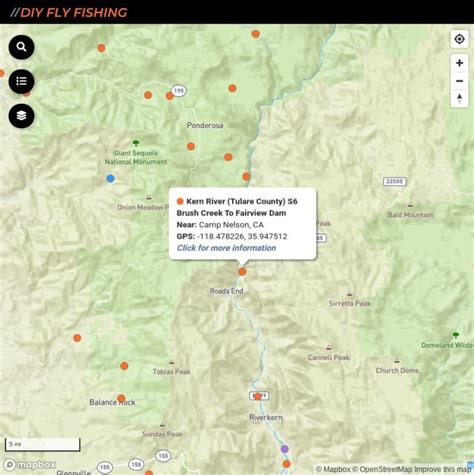Click 'Camp Nelson, CA' in popup

pos(231,225)
